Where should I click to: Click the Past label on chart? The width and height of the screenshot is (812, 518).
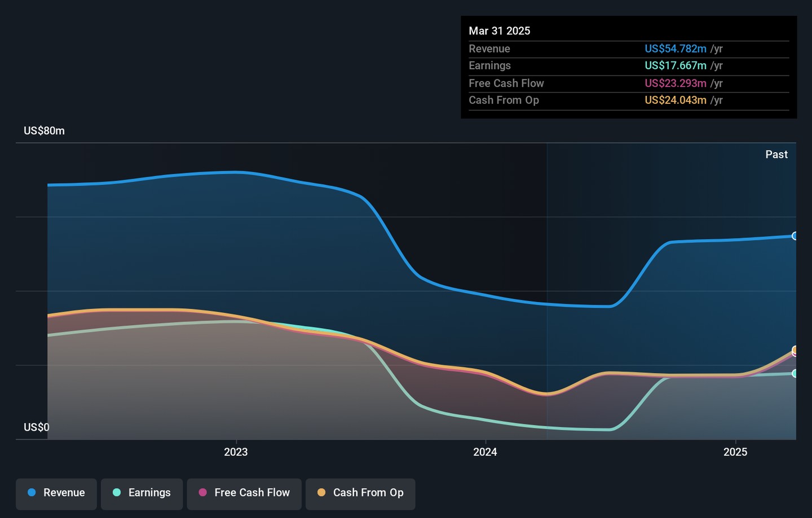776,154
